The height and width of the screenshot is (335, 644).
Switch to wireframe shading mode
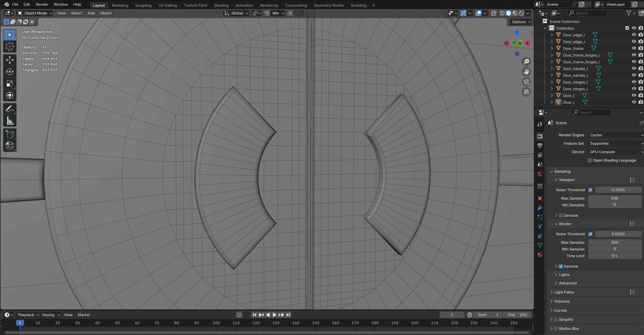[x=502, y=13]
